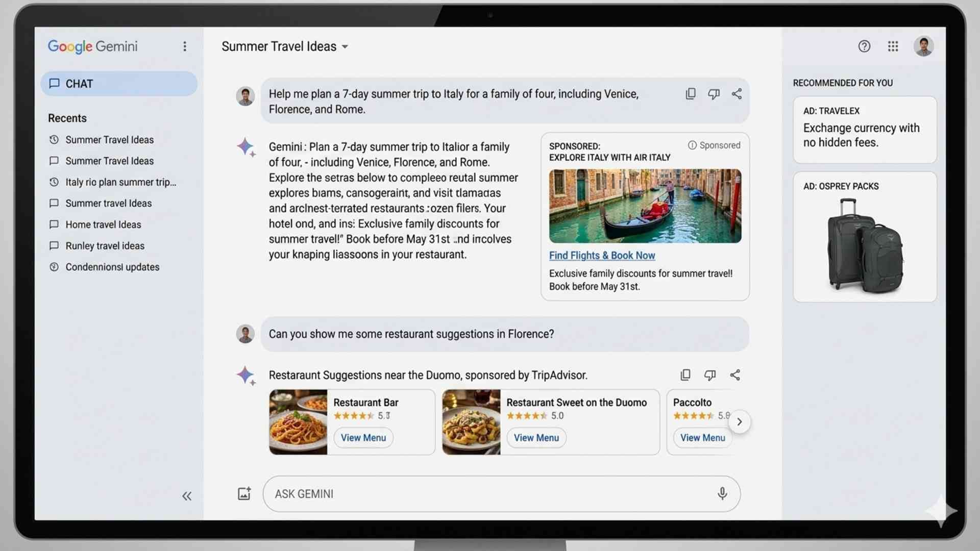
Task: Click 'RECOMMENDED FOR YOU' heading
Action: click(843, 83)
